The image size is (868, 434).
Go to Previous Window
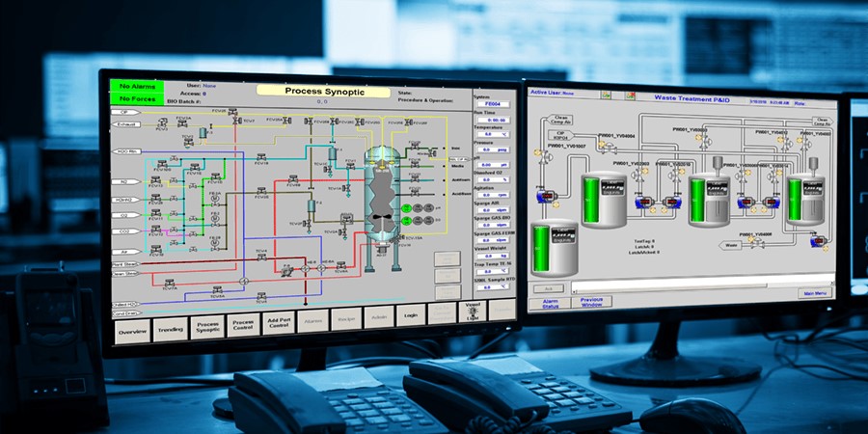tap(592, 302)
